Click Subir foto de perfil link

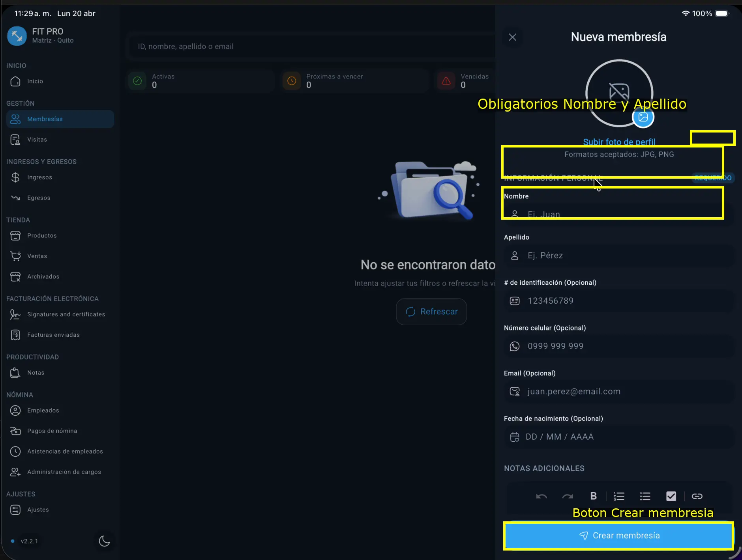coord(619,142)
